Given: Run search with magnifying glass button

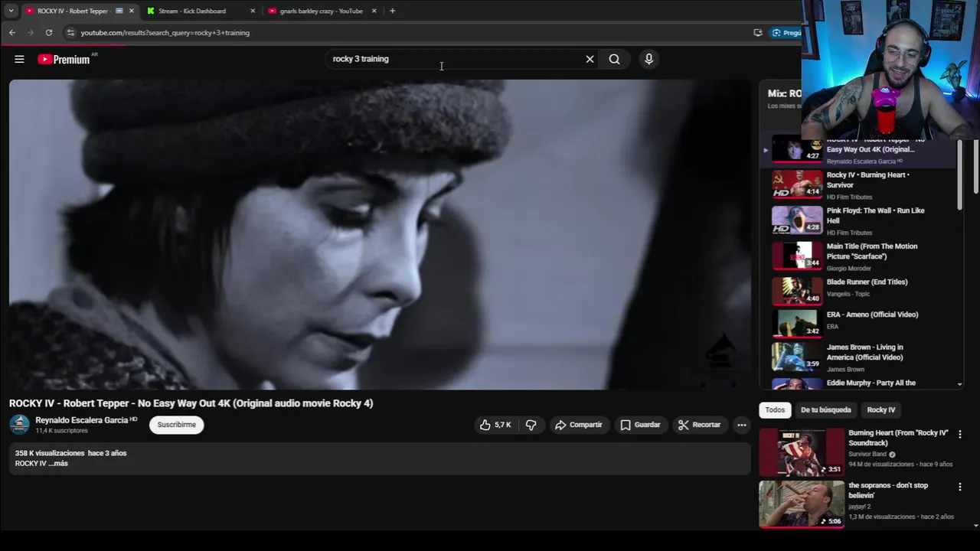Looking at the screenshot, I should click(614, 59).
